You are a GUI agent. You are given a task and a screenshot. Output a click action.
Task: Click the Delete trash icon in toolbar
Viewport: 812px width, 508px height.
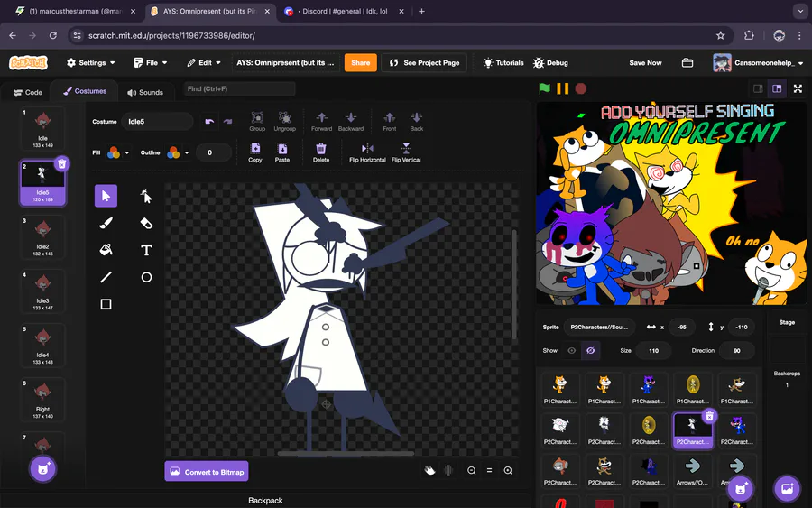point(321,152)
